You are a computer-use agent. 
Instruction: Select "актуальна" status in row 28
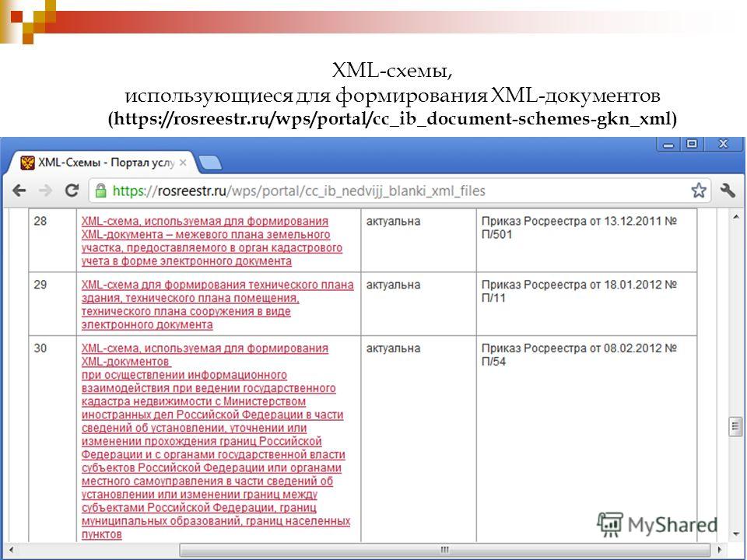coord(393,221)
